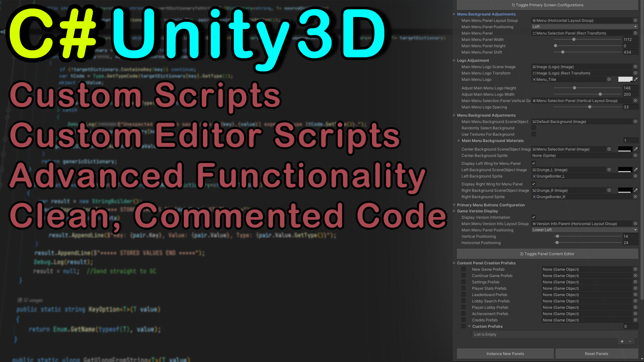The width and height of the screenshot is (644, 362).
Task: Collapse Primary Menu Buttons Configuration section
Action: coord(454,205)
